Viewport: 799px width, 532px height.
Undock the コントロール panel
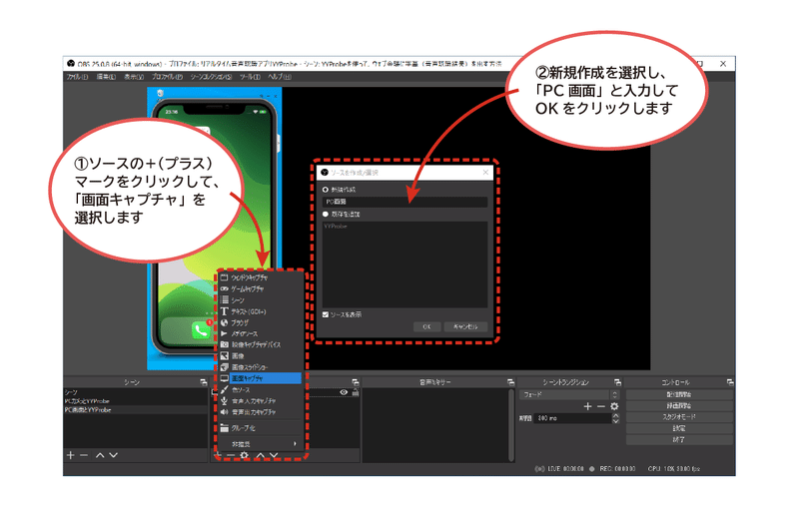tap(730, 382)
